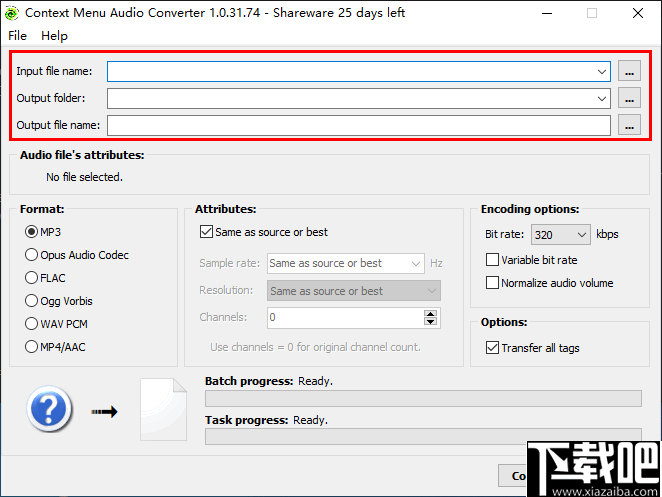The image size is (662, 497).
Task: Increase channels with the up spinner arrow
Action: (431, 314)
